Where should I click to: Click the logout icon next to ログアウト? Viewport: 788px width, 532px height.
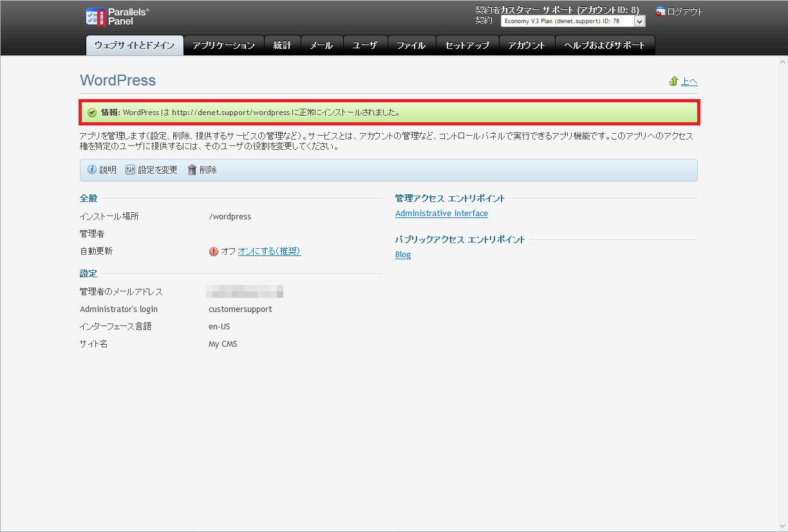pyautogui.click(x=661, y=11)
